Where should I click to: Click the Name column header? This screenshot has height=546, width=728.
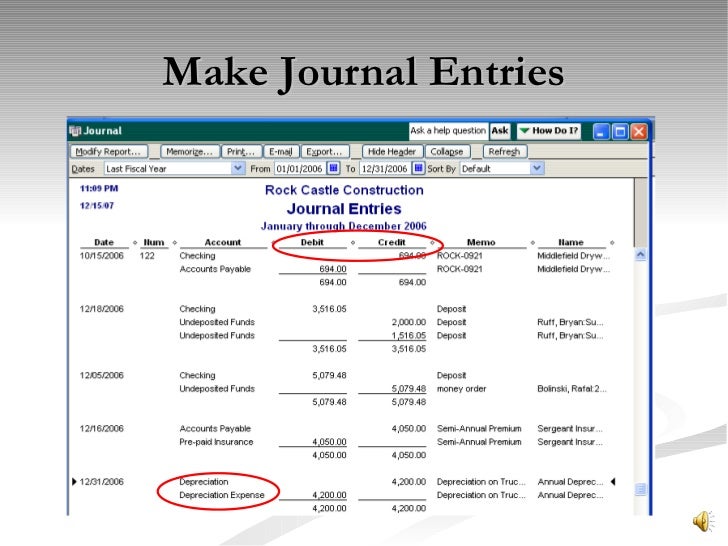pyautogui.click(x=571, y=242)
